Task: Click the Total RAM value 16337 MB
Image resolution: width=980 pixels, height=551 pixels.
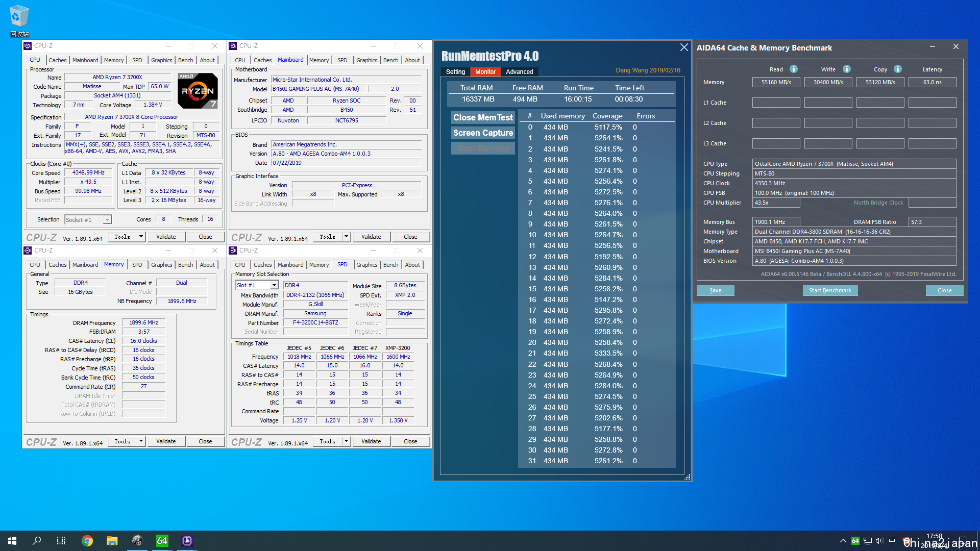Action: point(478,99)
